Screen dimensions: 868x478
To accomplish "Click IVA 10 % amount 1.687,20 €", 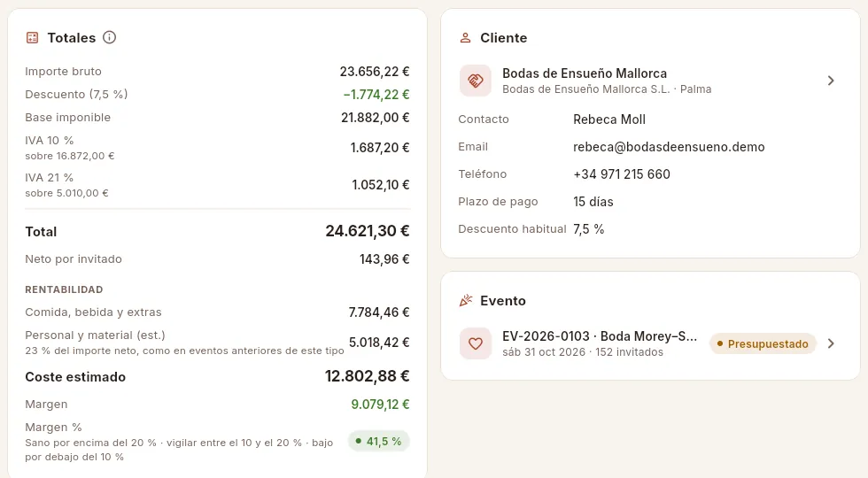I will (x=380, y=148).
